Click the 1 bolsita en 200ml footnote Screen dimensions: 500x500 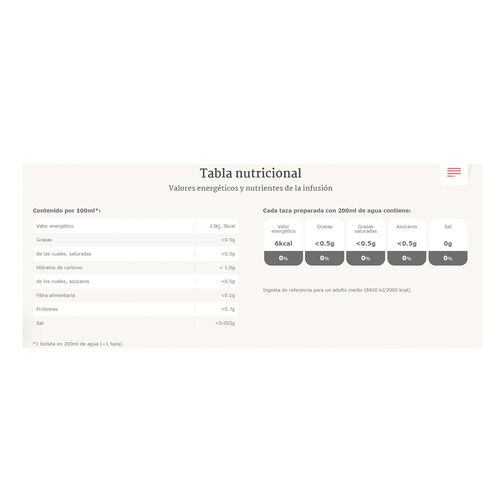(x=78, y=344)
